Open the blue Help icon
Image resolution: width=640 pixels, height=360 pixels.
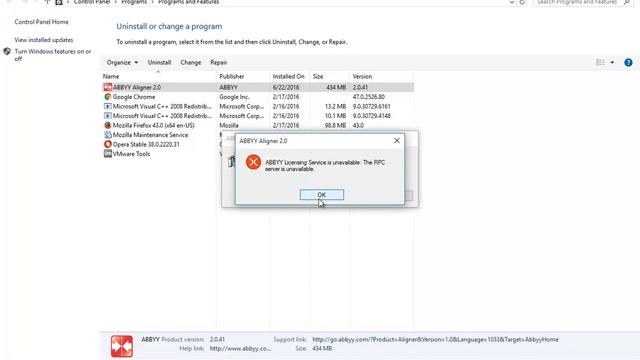[628, 62]
